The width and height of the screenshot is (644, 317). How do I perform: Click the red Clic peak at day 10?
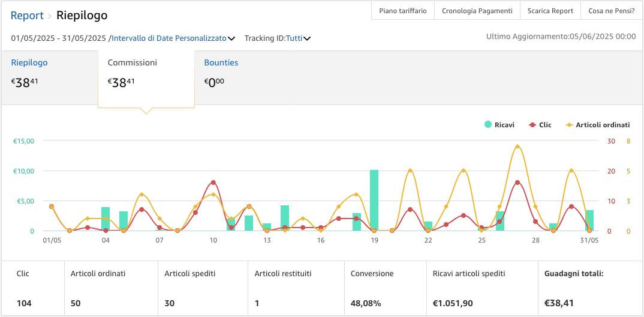213,183
